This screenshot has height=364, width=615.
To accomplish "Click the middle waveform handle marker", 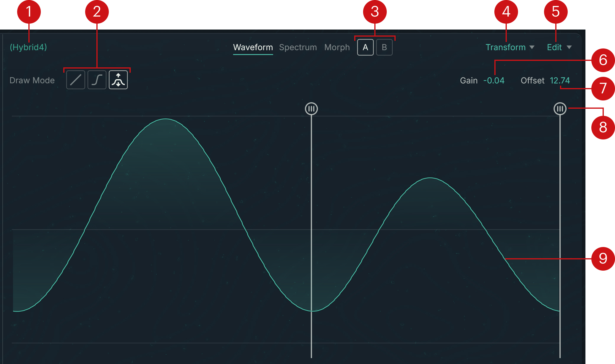I will [x=311, y=109].
